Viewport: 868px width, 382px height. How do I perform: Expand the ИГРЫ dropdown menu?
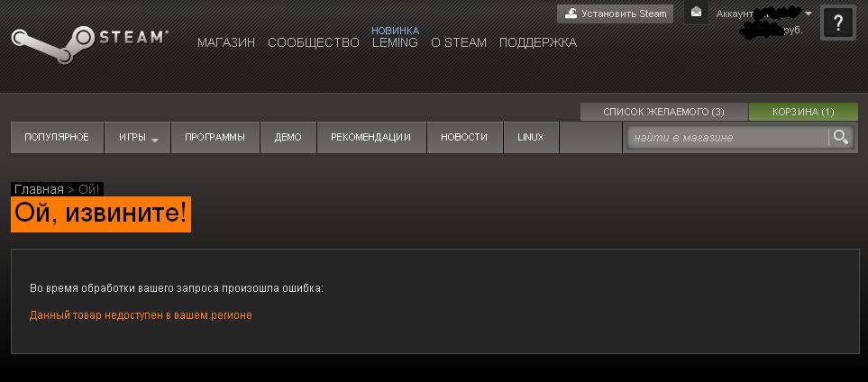(137, 137)
